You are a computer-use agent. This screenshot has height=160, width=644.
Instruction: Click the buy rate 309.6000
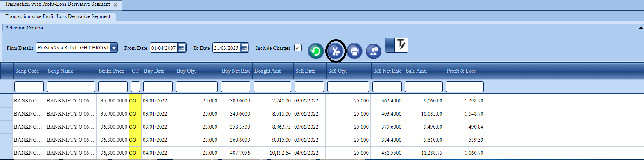(240, 101)
